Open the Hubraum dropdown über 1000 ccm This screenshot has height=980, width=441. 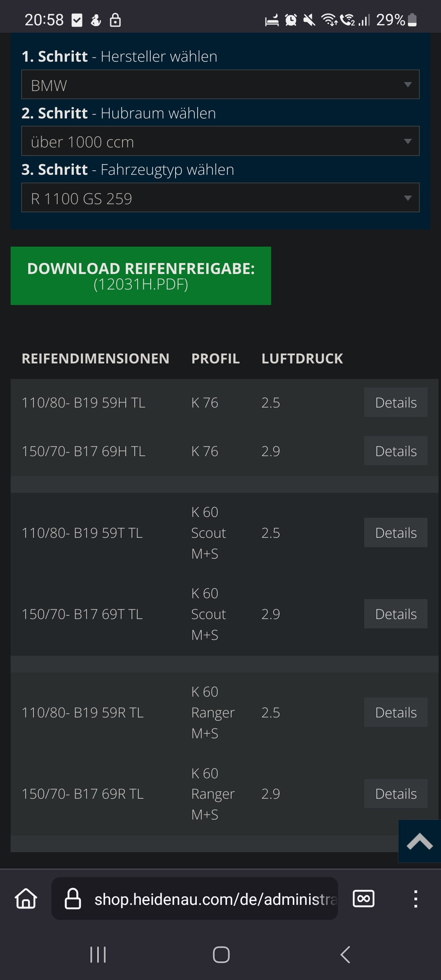click(x=220, y=141)
